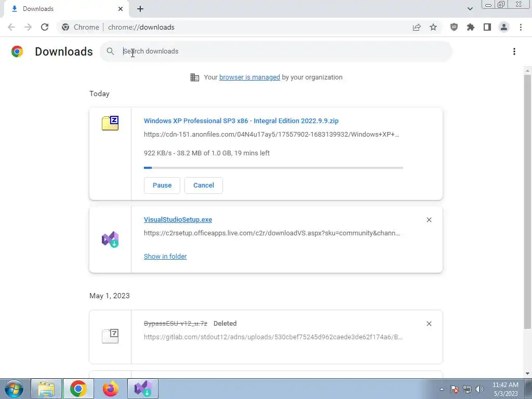Click the 7z file icon for BypassESU
Viewport: 532px width, 399px height.
[110, 336]
